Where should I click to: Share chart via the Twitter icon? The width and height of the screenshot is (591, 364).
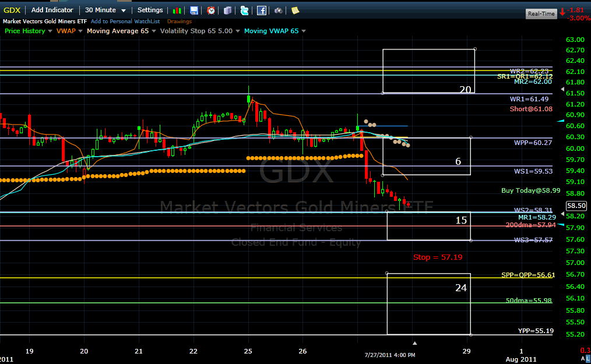(245, 10)
